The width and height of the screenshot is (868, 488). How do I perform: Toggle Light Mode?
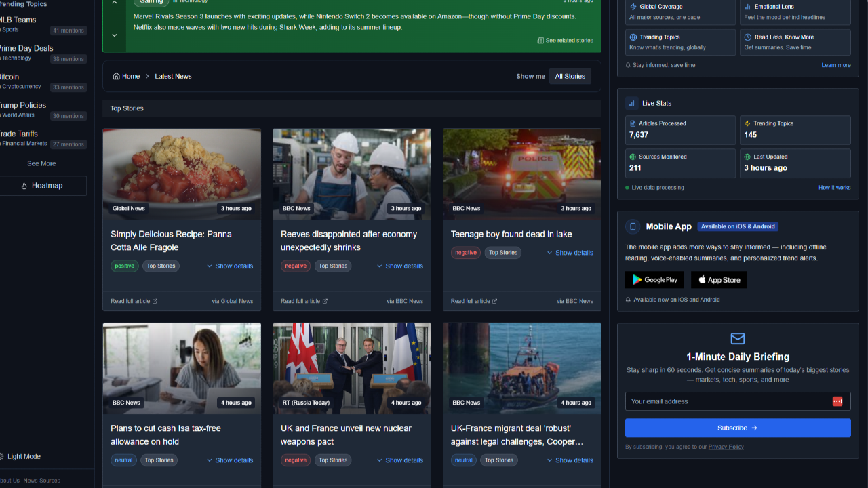coord(20,457)
